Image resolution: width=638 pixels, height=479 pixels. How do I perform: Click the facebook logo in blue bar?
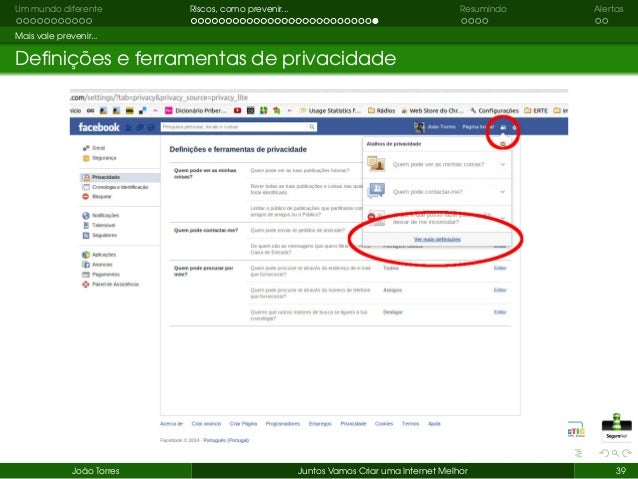click(x=99, y=127)
